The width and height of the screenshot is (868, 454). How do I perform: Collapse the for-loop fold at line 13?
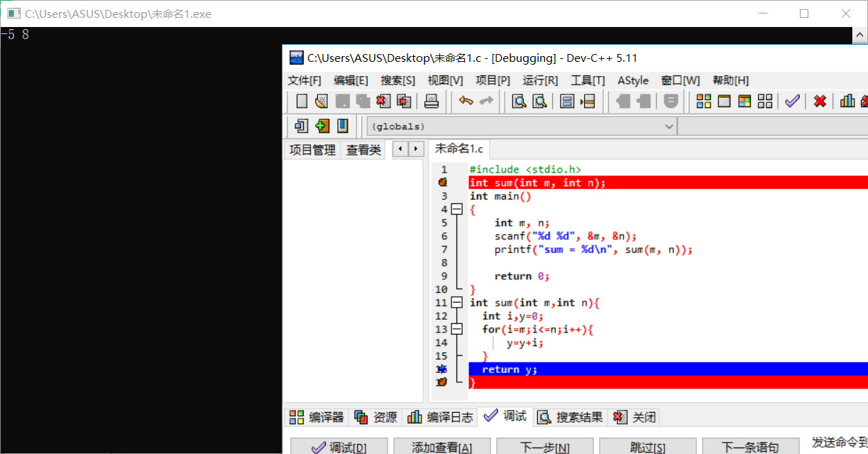(x=456, y=329)
